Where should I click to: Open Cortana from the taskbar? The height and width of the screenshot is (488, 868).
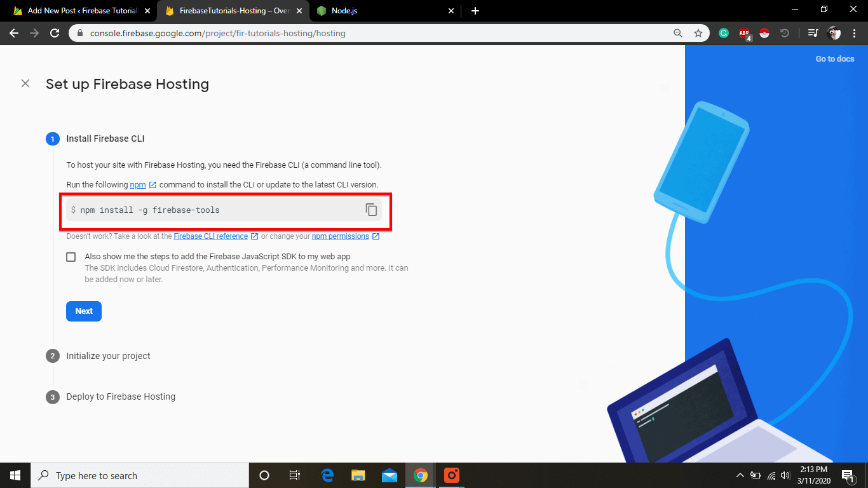point(264,475)
